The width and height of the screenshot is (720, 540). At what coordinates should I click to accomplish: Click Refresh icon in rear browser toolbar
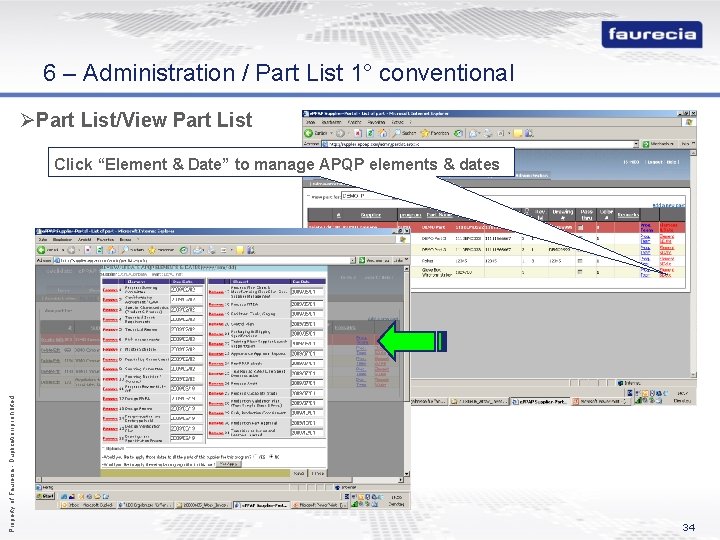370,134
